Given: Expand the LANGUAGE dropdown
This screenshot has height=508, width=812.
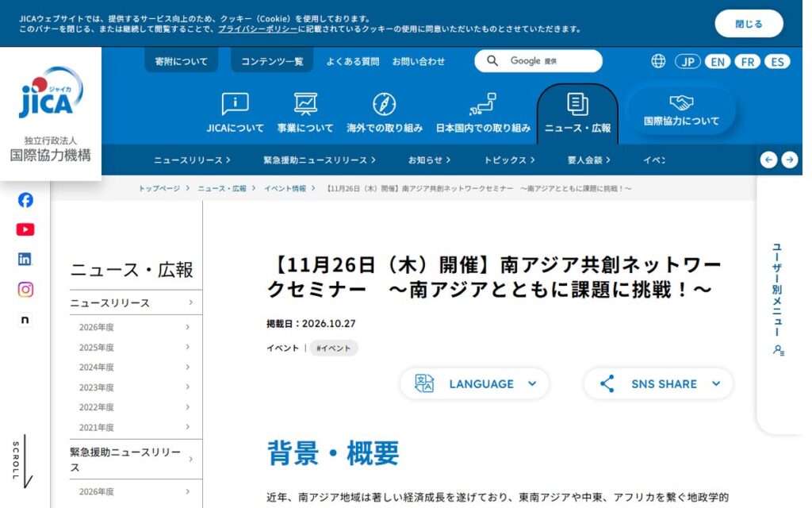Looking at the screenshot, I should point(474,383).
